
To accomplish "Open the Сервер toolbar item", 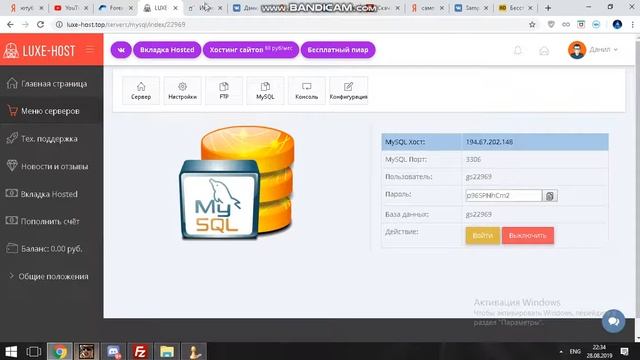I will (x=141, y=91).
